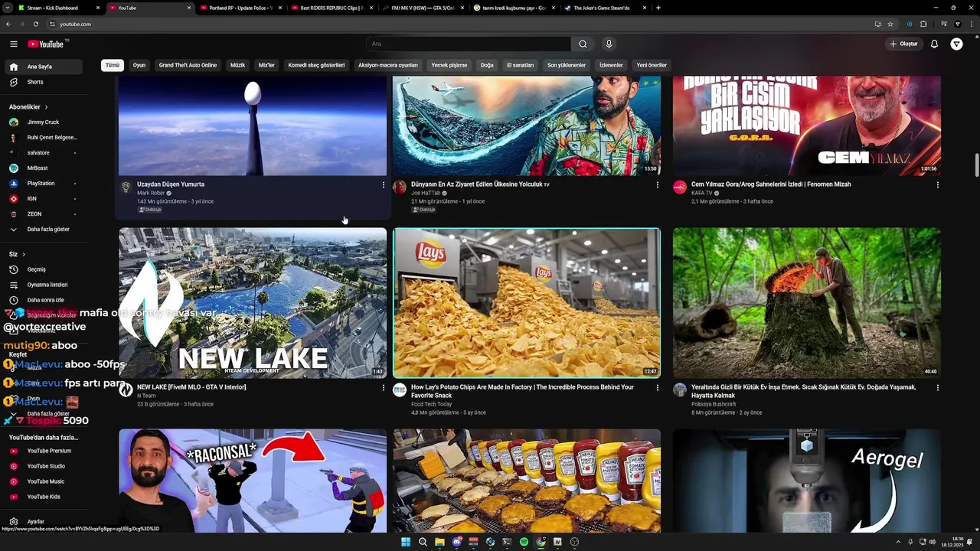The image size is (980, 551).
Task: Open more options for Lay's chips video
Action: click(657, 387)
